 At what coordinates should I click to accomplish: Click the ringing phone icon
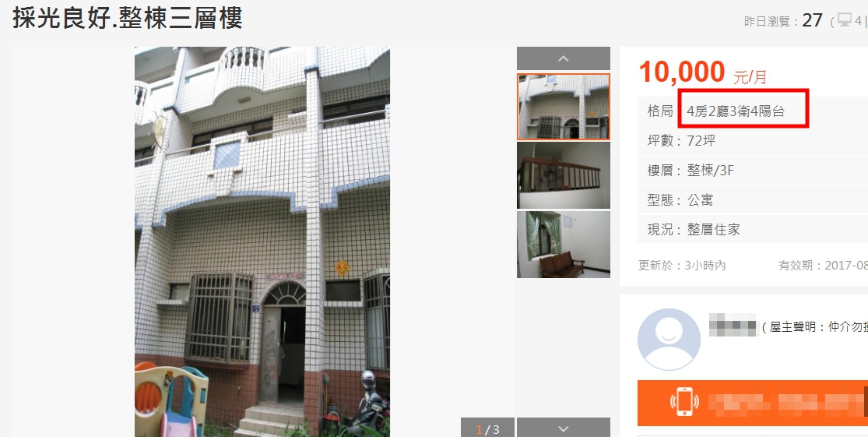tap(684, 403)
